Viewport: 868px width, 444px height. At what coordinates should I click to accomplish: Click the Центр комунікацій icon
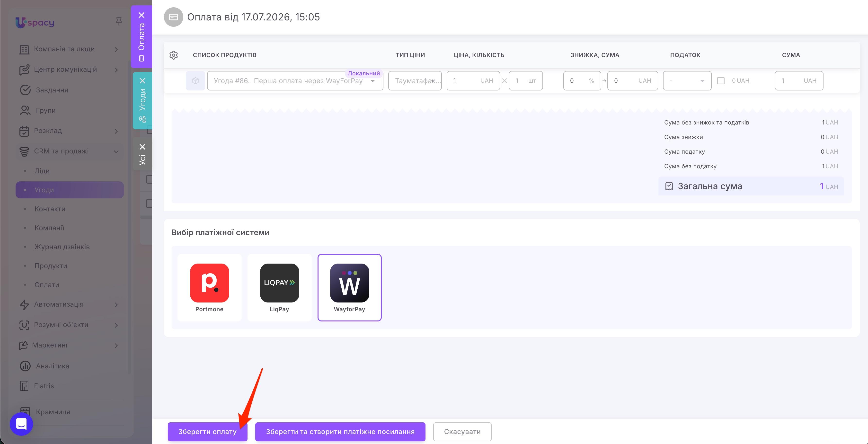(x=24, y=69)
